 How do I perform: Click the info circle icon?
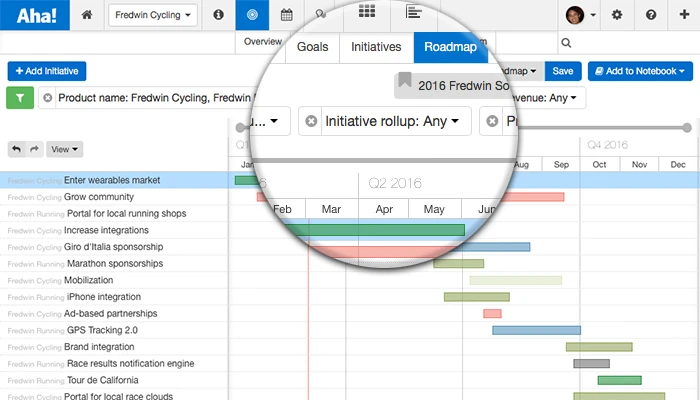[218, 15]
